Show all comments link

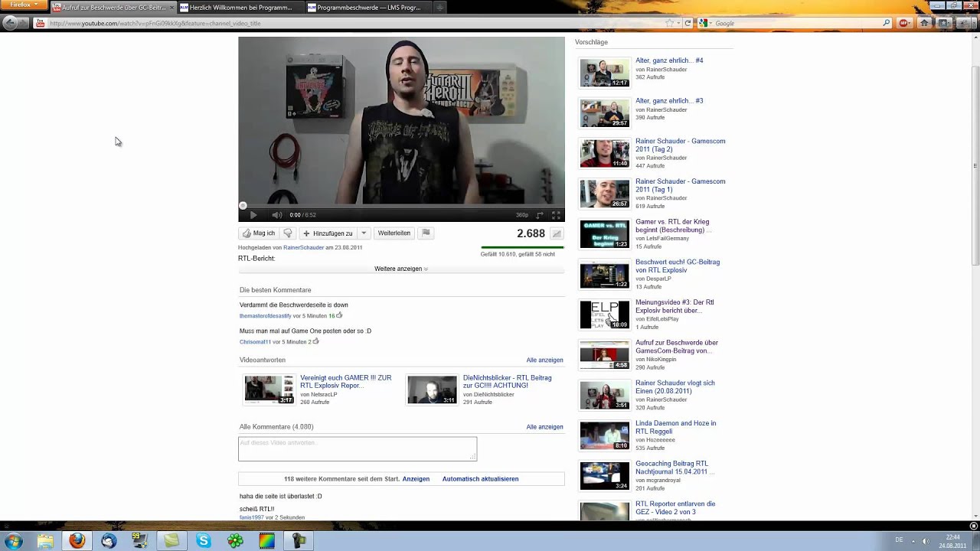click(544, 427)
